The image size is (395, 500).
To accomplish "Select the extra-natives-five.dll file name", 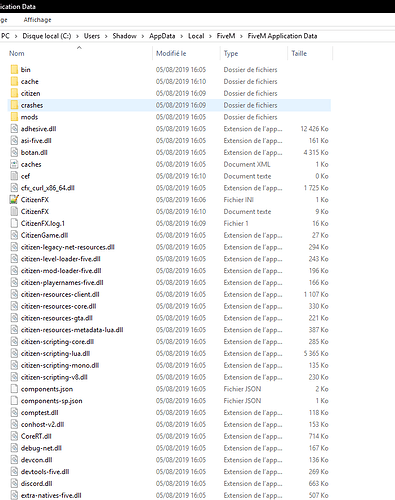I will click(x=51, y=495).
